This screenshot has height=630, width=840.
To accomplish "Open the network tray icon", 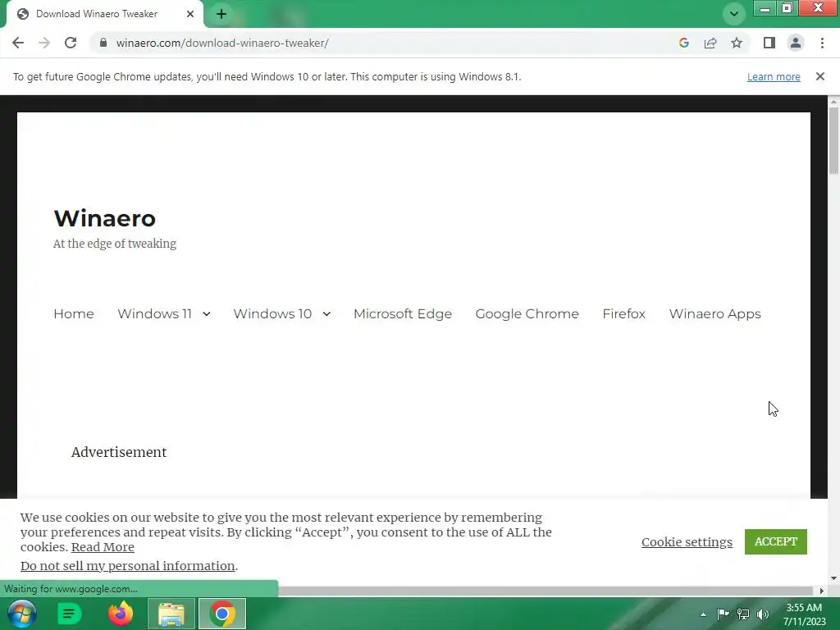I will (743, 614).
